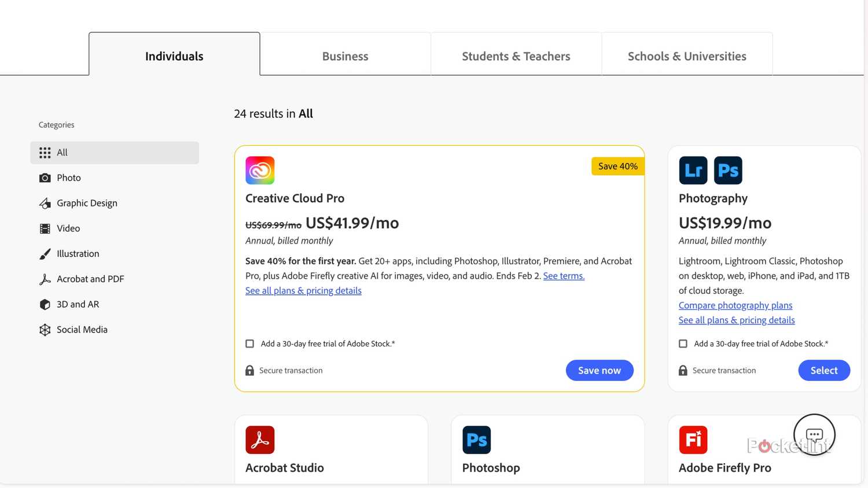Click the 3D and AR cube icon

(x=46, y=304)
